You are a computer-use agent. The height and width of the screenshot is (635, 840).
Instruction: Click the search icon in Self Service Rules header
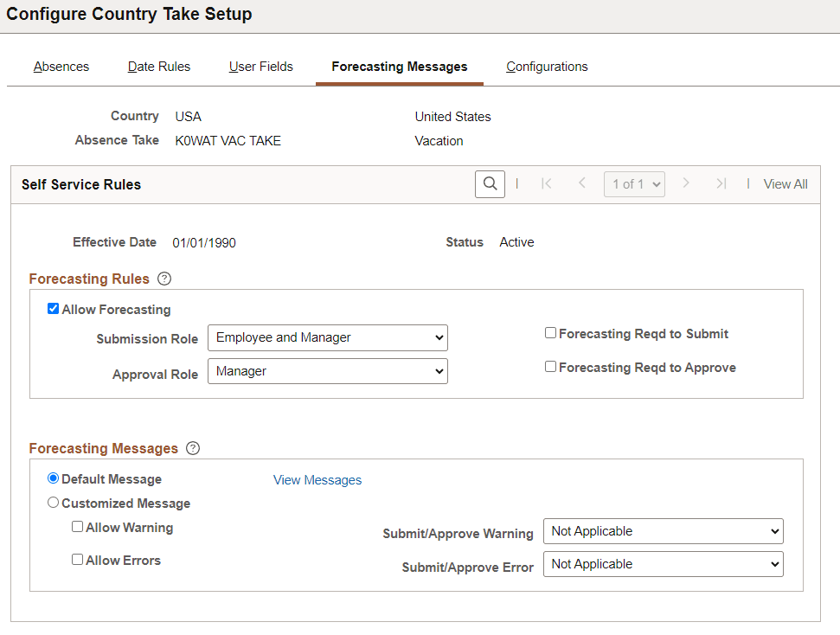(x=490, y=183)
